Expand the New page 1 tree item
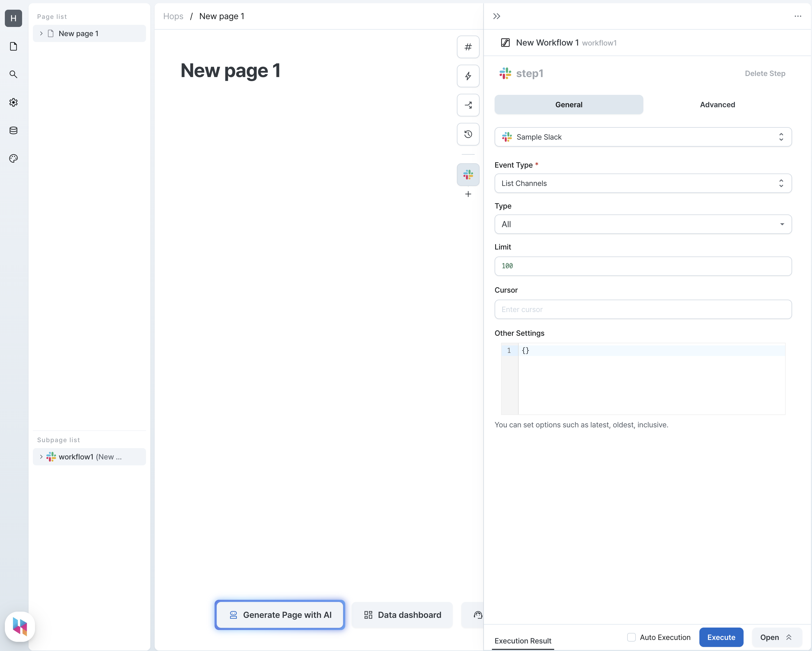The width and height of the screenshot is (812, 651). 41,33
